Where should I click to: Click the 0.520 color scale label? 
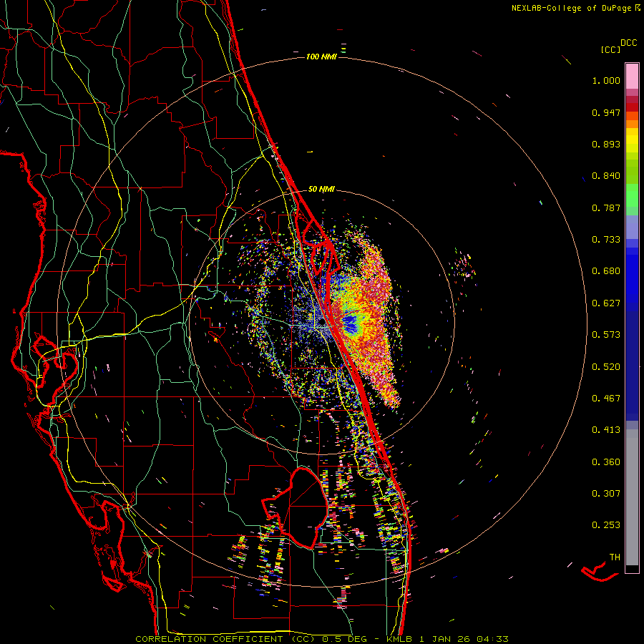(x=606, y=367)
